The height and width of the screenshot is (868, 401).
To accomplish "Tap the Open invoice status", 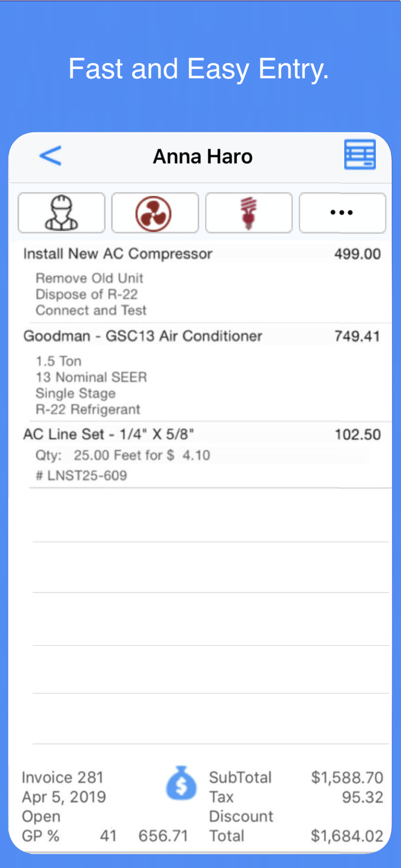I will click(x=40, y=816).
